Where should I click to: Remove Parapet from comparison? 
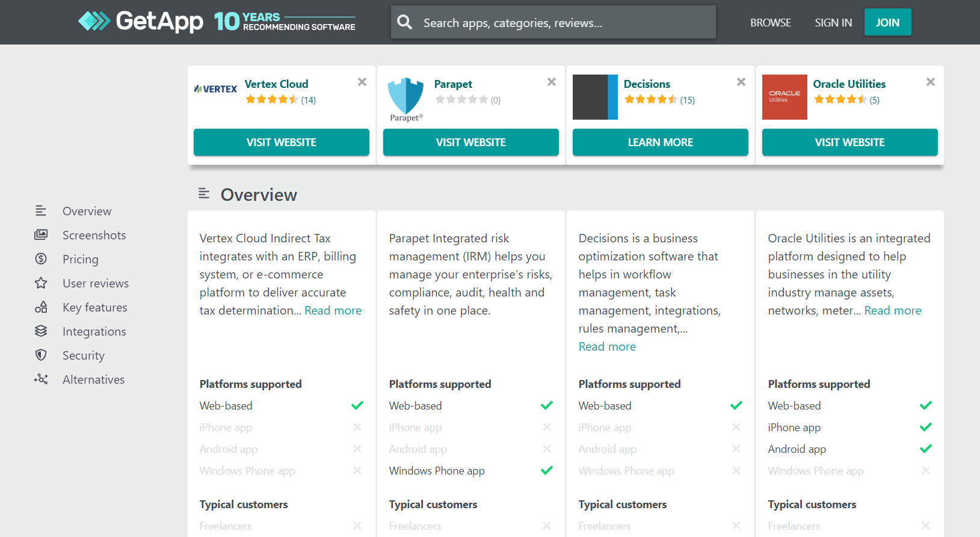point(552,82)
